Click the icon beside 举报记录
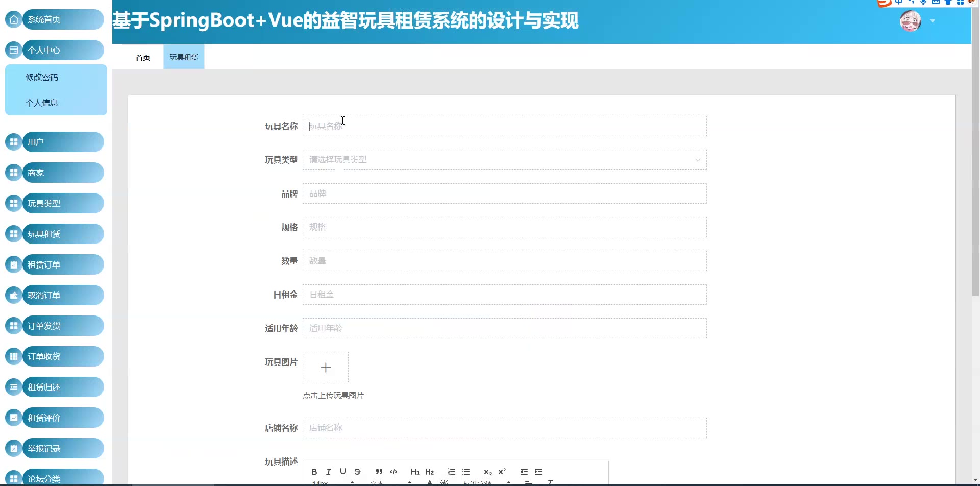 (x=14, y=448)
